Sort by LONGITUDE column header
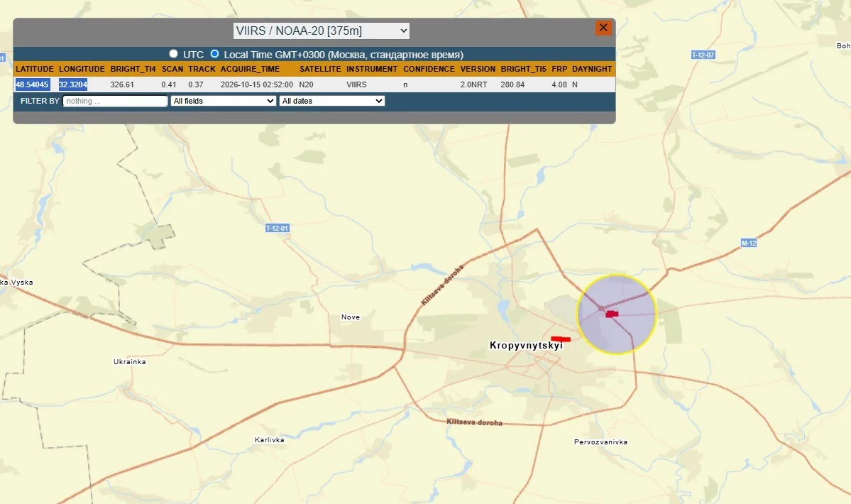Image resolution: width=851 pixels, height=504 pixels. point(82,69)
